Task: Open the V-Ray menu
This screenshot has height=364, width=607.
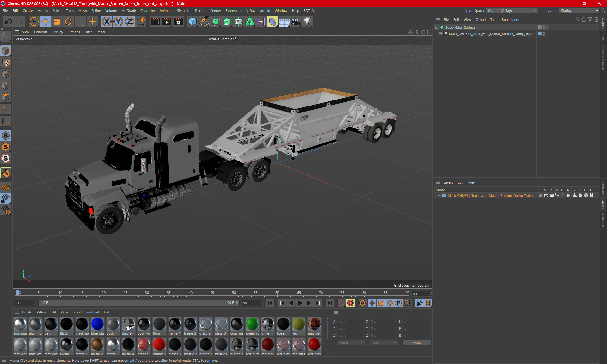Action: pyautogui.click(x=251, y=11)
